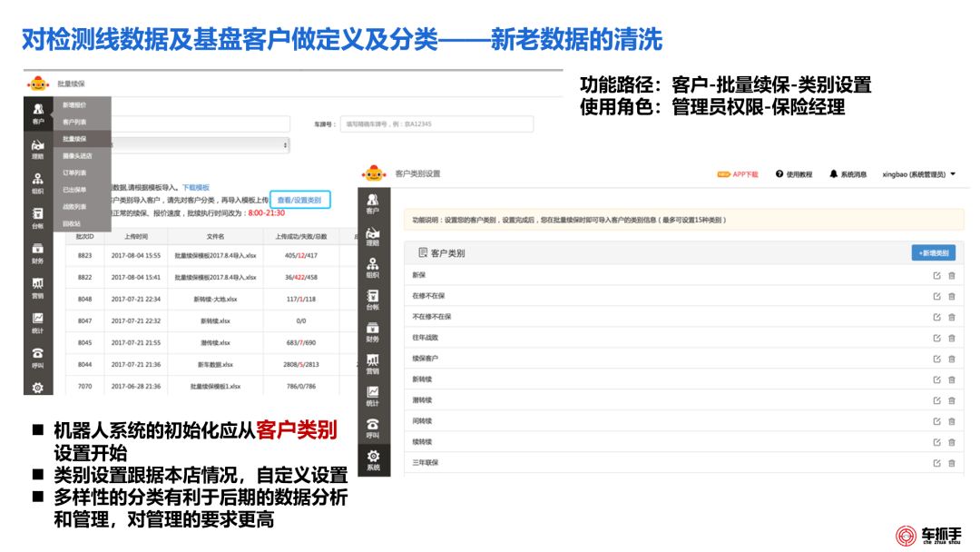Delete the 续保客户 category

[x=952, y=359]
